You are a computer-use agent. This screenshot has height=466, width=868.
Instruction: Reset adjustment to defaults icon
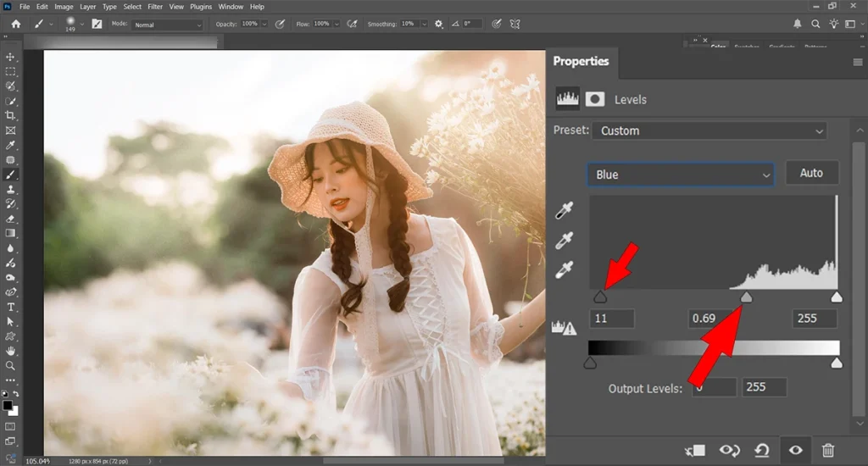tap(762, 450)
